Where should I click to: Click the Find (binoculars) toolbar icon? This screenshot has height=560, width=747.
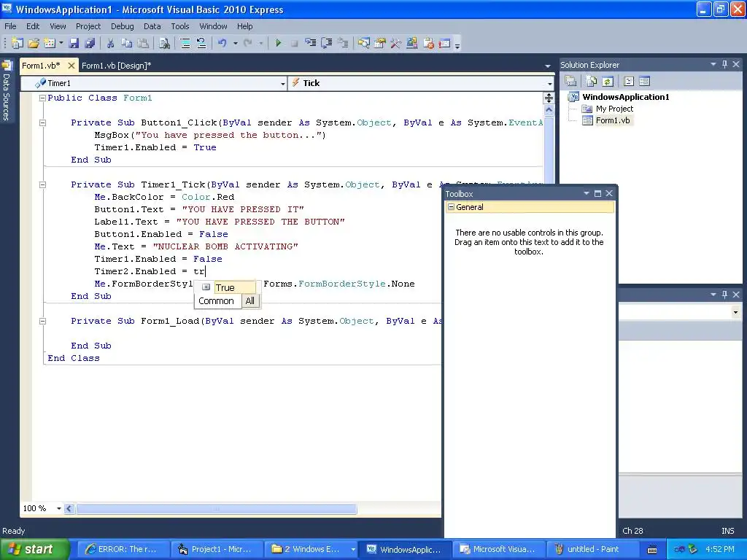click(164, 43)
